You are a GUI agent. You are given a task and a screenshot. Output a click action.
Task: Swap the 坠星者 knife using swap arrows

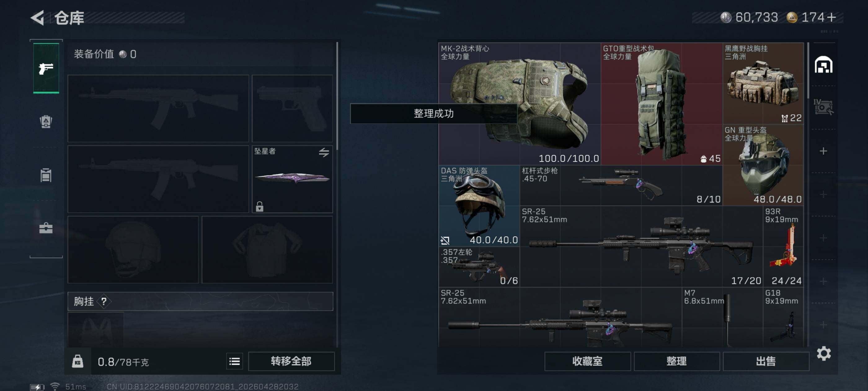coord(324,152)
